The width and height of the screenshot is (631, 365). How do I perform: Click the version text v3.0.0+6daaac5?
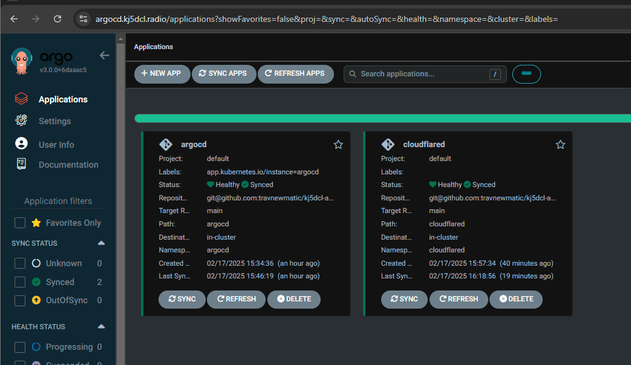point(63,70)
